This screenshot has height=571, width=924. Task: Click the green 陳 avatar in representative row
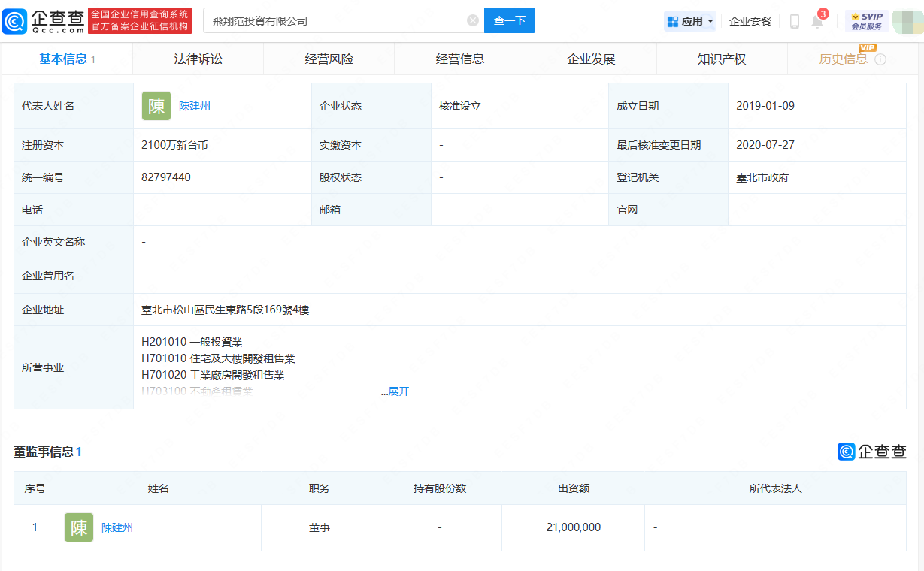(156, 106)
